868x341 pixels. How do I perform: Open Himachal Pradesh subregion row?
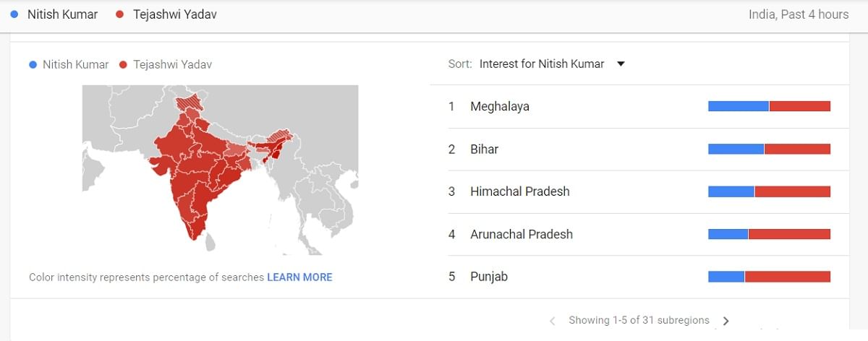coord(519,191)
